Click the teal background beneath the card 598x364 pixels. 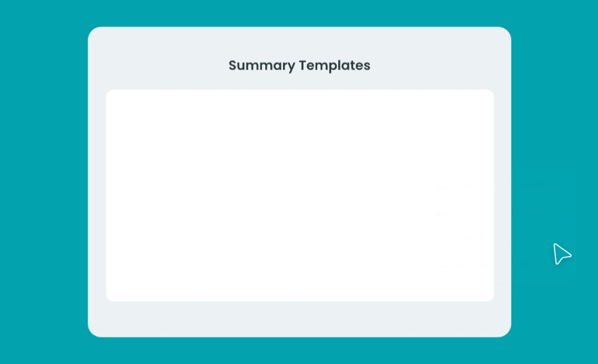pyautogui.click(x=299, y=351)
